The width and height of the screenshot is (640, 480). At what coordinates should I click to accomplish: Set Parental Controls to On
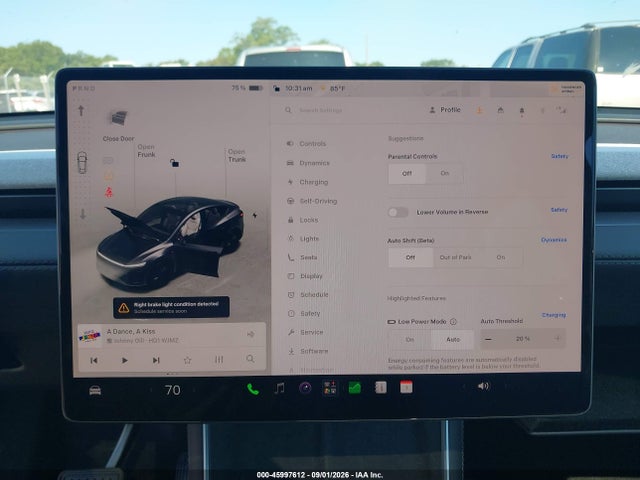coord(444,173)
